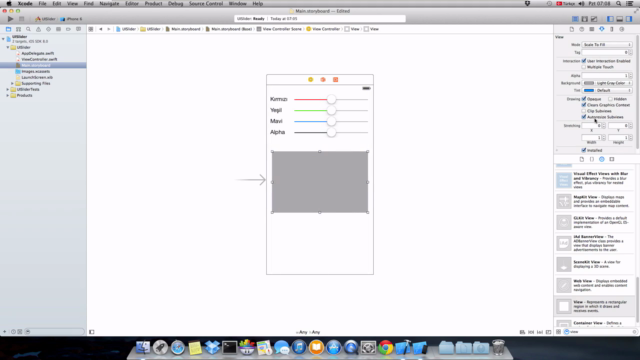This screenshot has width=640, height=360.
Task: Open the Navigate menu
Action: click(x=109, y=3)
